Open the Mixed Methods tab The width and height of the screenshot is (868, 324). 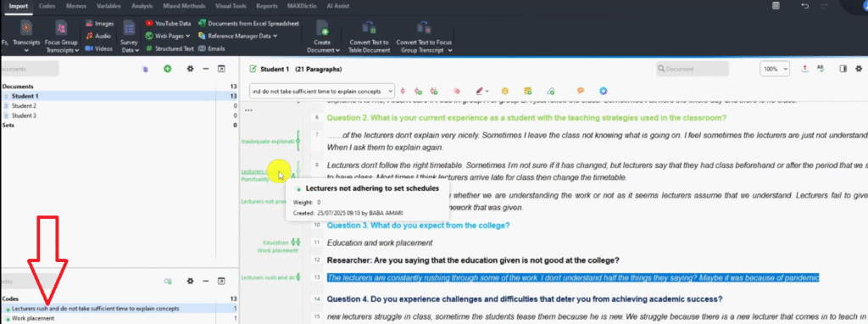point(184,6)
